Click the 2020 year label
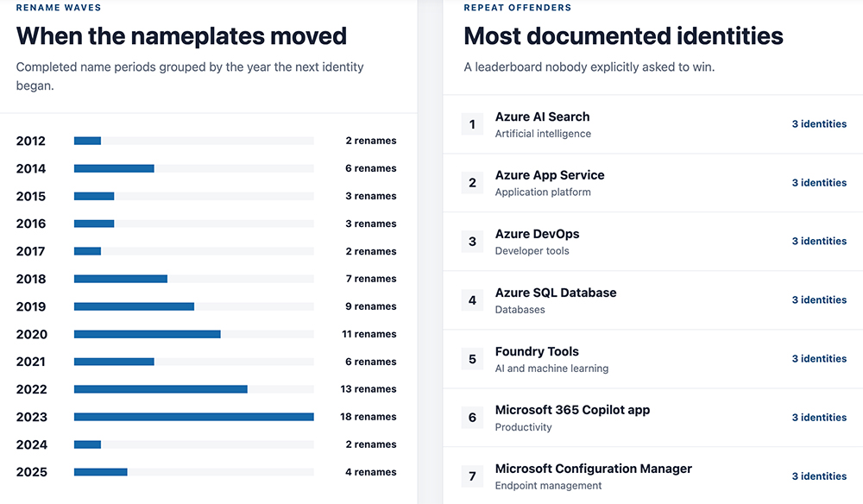The width and height of the screenshot is (863, 504). (31, 334)
